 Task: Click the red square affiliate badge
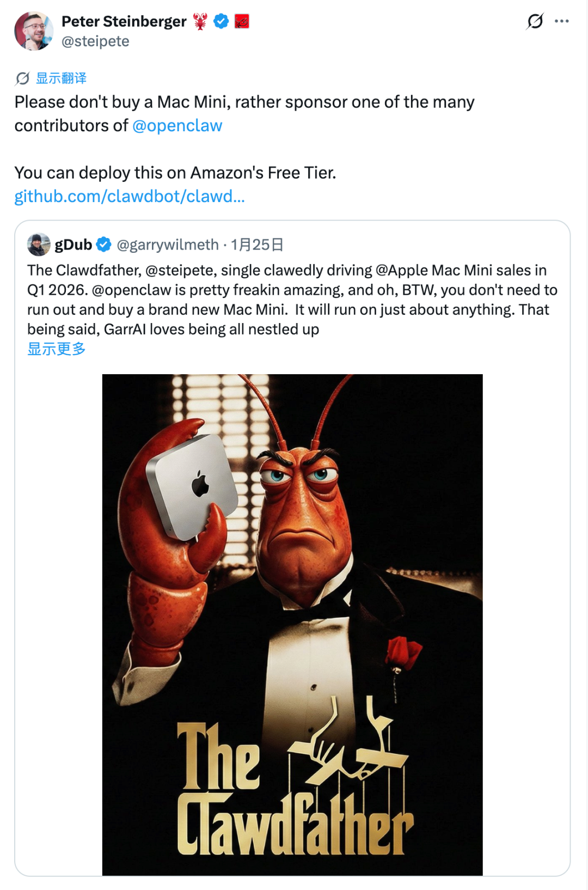242,21
